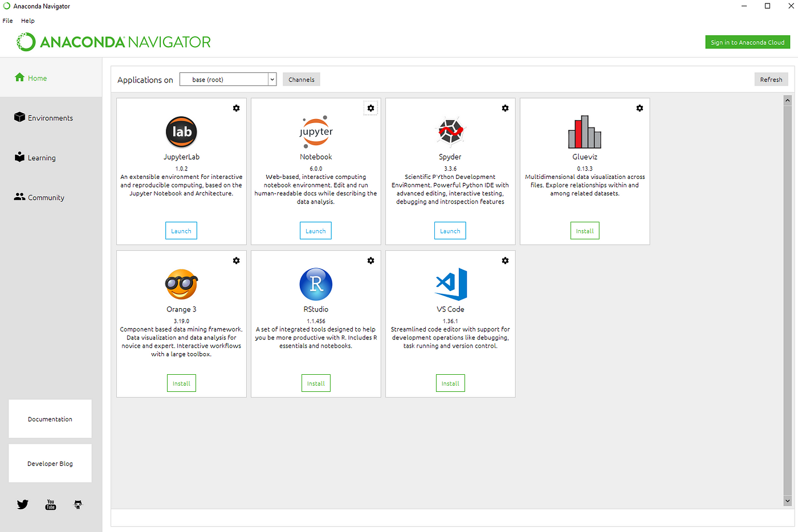This screenshot has height=532, width=798.
Task: Launch Spyder
Action: point(450,231)
